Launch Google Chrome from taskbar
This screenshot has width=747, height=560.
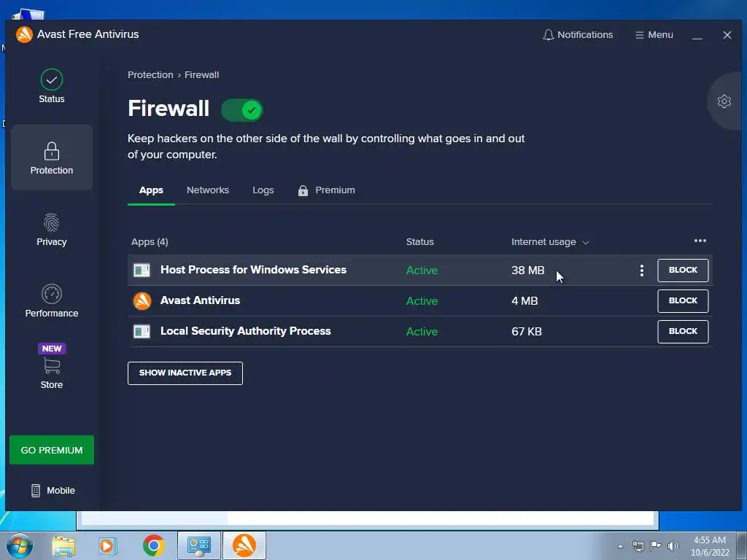pyautogui.click(x=153, y=545)
